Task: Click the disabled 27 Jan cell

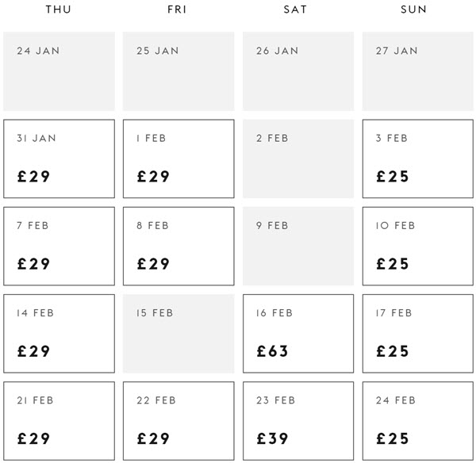Action: point(418,71)
